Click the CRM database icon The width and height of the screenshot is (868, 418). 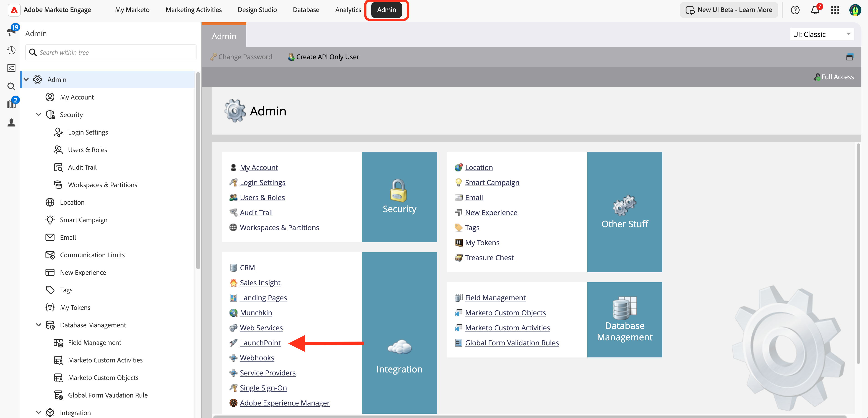(233, 268)
